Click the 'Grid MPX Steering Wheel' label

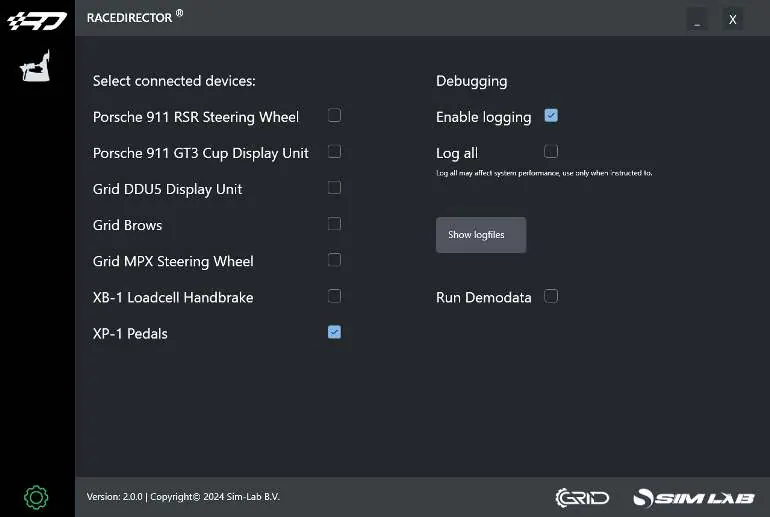[173, 262]
